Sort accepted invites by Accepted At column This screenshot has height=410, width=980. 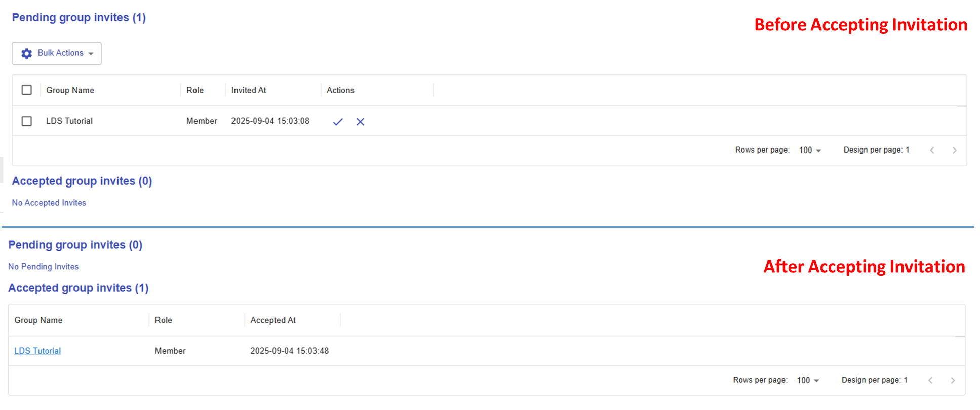click(273, 320)
